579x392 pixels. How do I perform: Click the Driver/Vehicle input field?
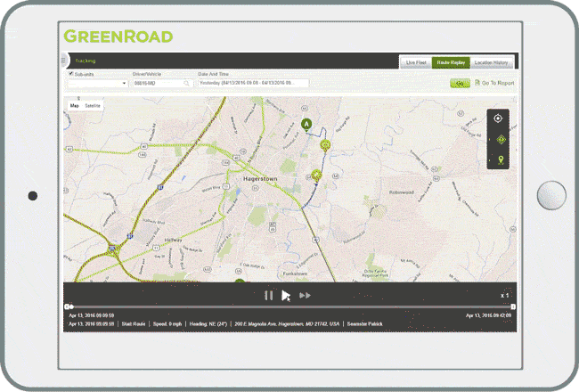(157, 83)
